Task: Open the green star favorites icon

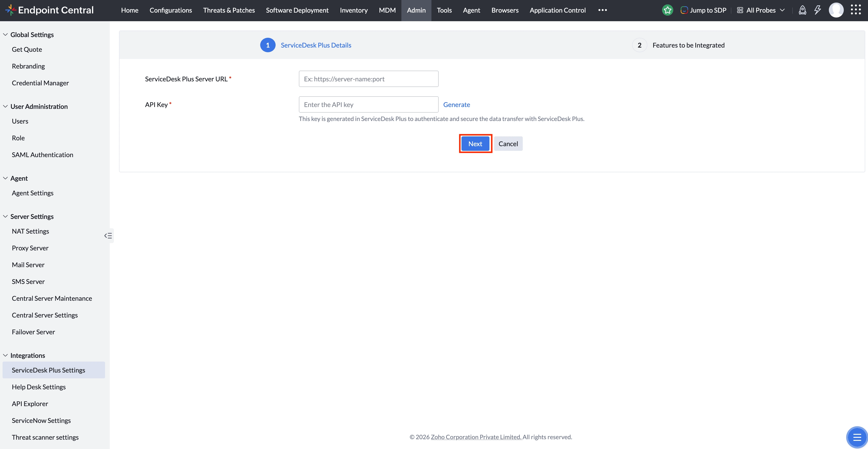Action: 667,10
